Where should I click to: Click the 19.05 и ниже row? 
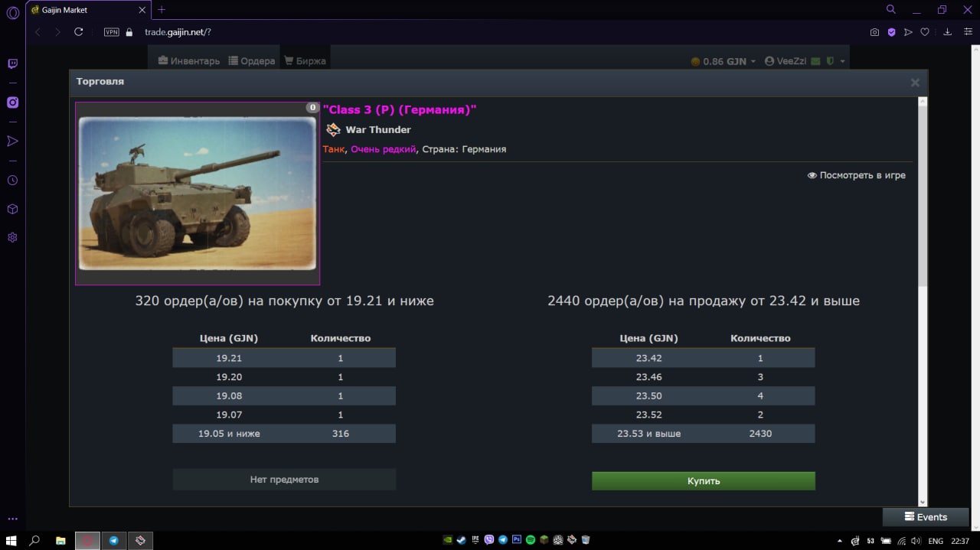(x=284, y=434)
